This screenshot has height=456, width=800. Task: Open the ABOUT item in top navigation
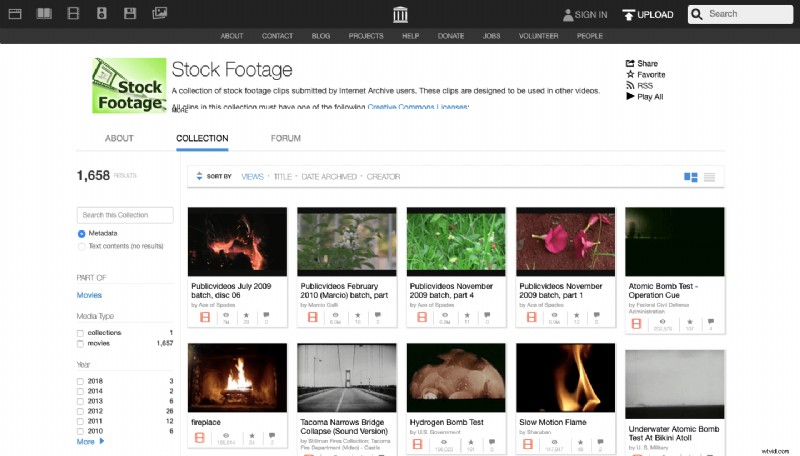pyautogui.click(x=232, y=36)
